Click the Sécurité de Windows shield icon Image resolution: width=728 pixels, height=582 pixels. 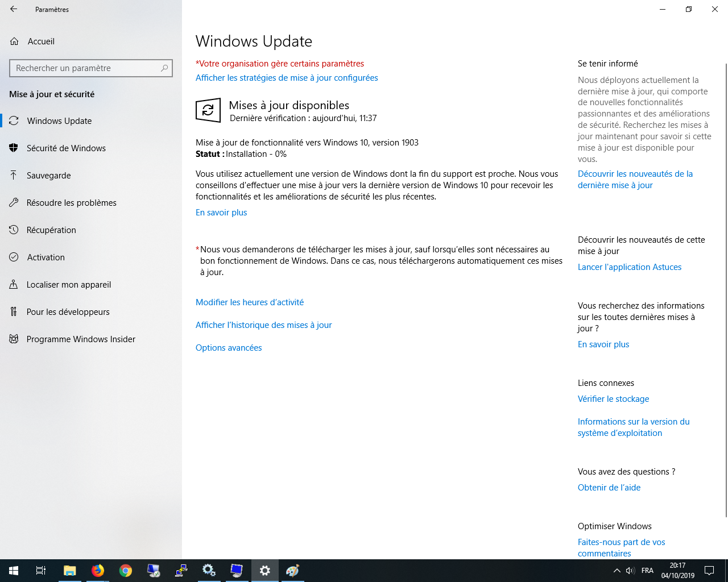(14, 148)
